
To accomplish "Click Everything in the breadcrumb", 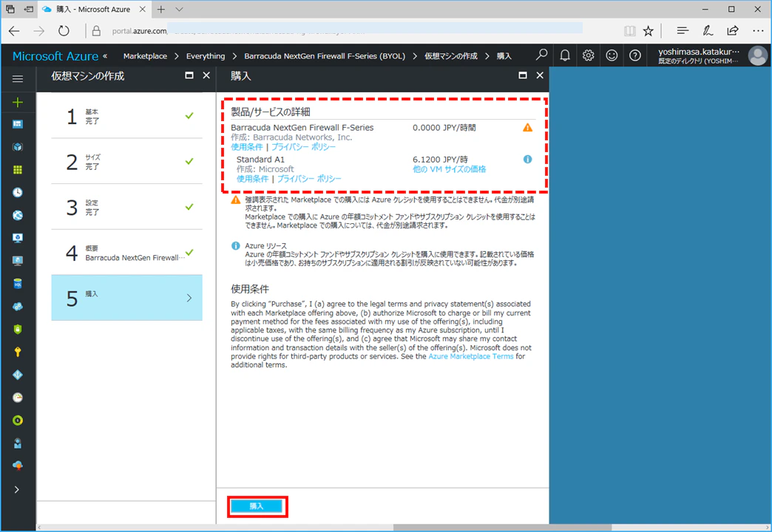I will [x=206, y=56].
